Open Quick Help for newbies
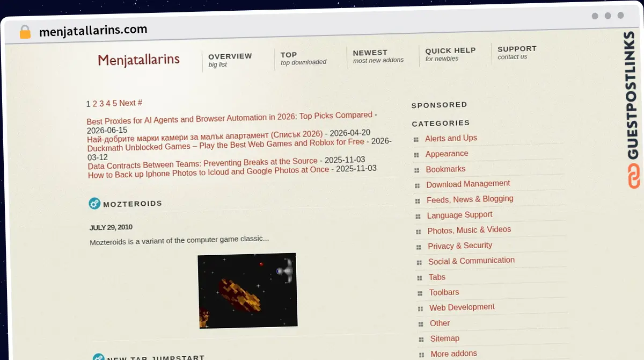The height and width of the screenshot is (360, 644). click(450, 54)
